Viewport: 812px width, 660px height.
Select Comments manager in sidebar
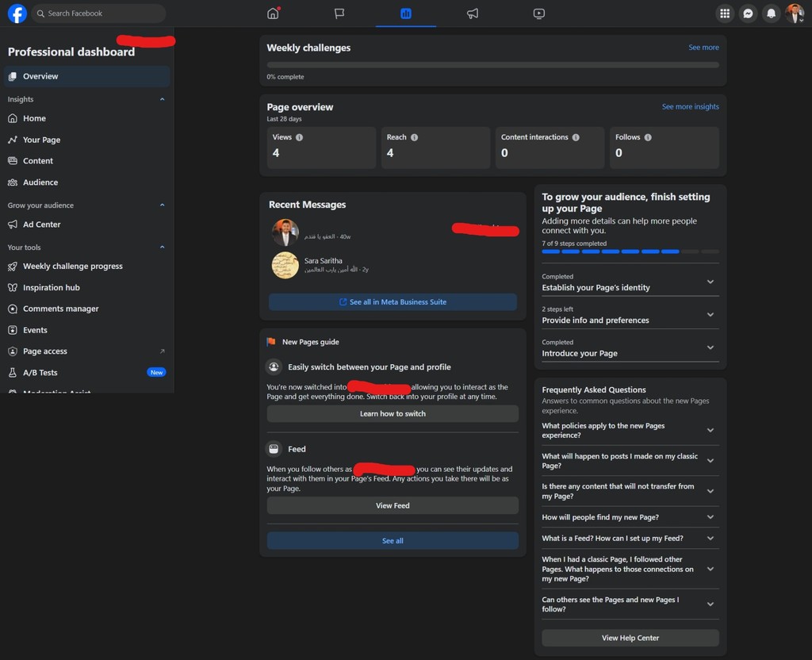[60, 309]
